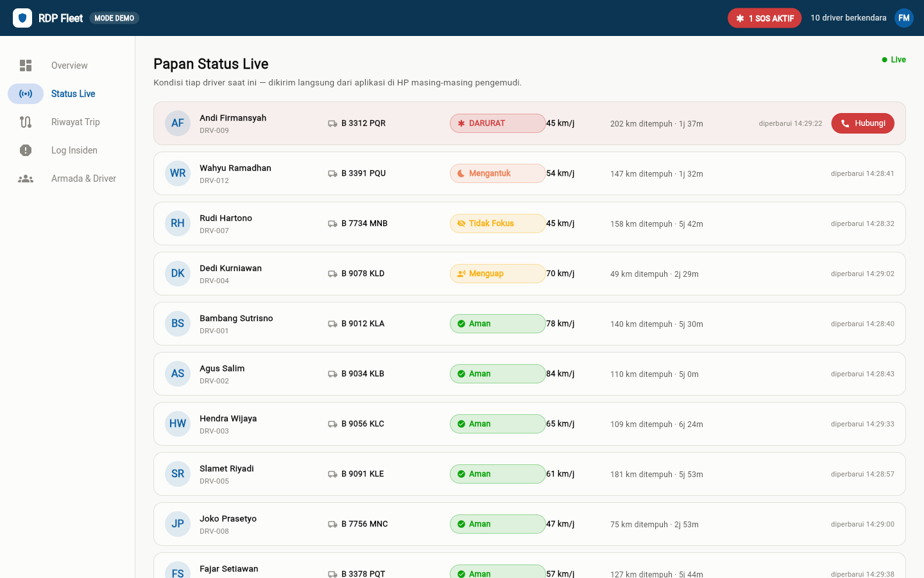Click the AF avatar of Andi Firmansyah

tap(178, 123)
